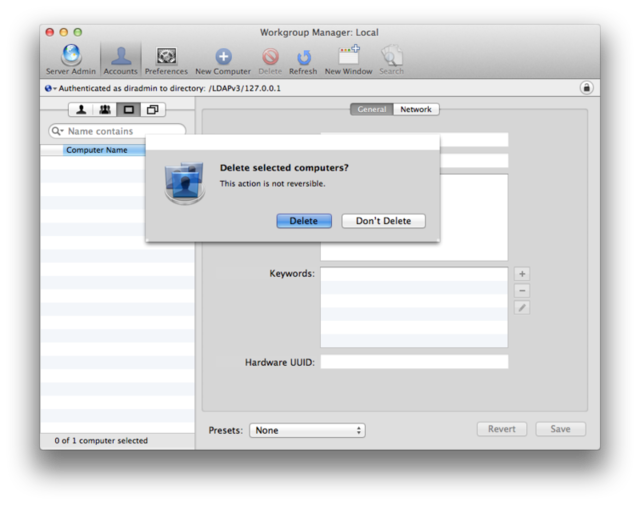Switch to the Users account tab icon
The image size is (640, 505).
pos(81,109)
